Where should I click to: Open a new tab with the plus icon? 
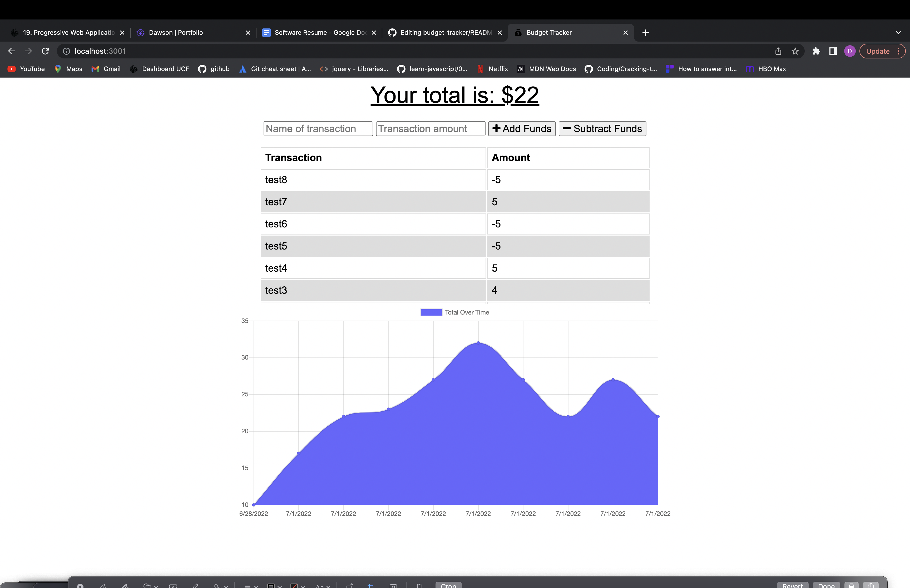pyautogui.click(x=645, y=32)
